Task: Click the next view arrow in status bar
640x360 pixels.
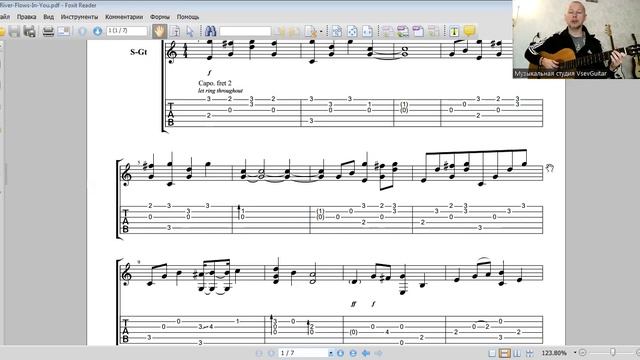Action: (x=379, y=353)
